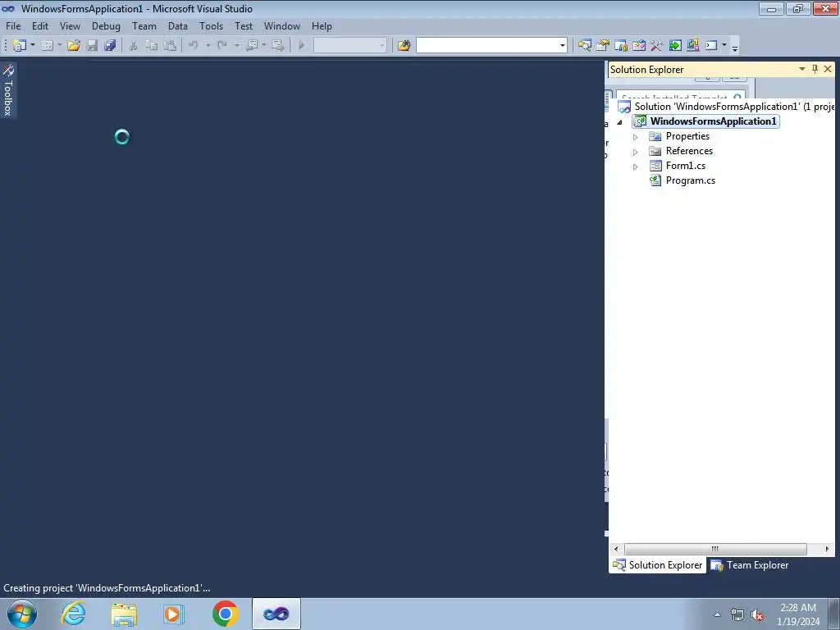The width and height of the screenshot is (840, 630).
Task: Click Solution Explorer scrollbar right arrow
Action: click(827, 549)
